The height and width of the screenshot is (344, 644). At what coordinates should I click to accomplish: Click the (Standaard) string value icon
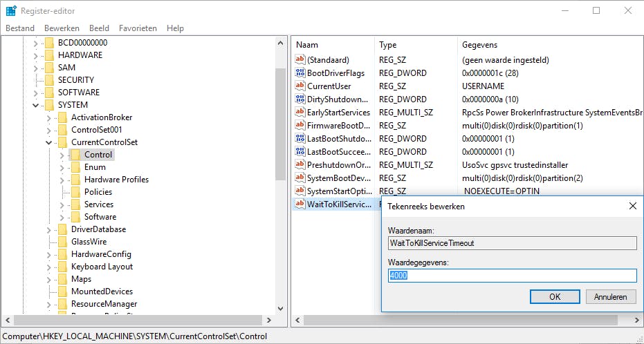[x=300, y=60]
